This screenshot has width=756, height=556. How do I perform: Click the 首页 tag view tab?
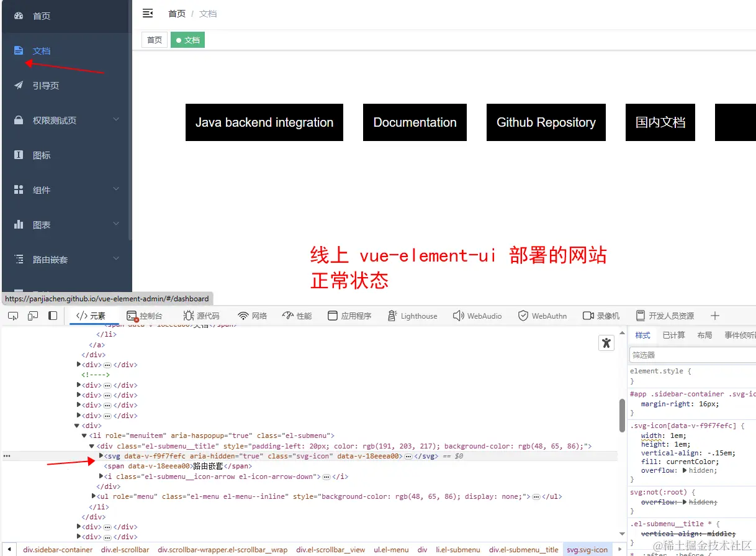[x=155, y=40]
